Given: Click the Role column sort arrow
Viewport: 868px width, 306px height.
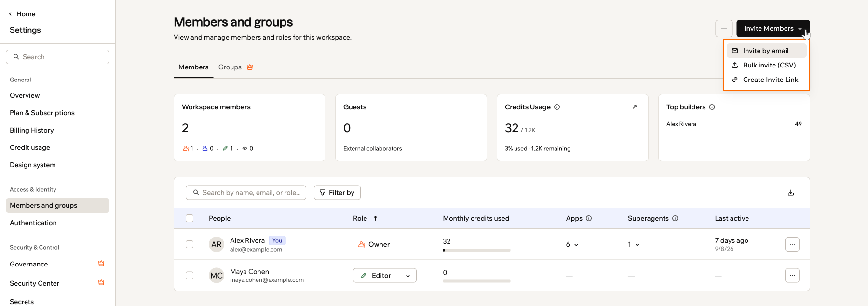Looking at the screenshot, I should click(375, 218).
